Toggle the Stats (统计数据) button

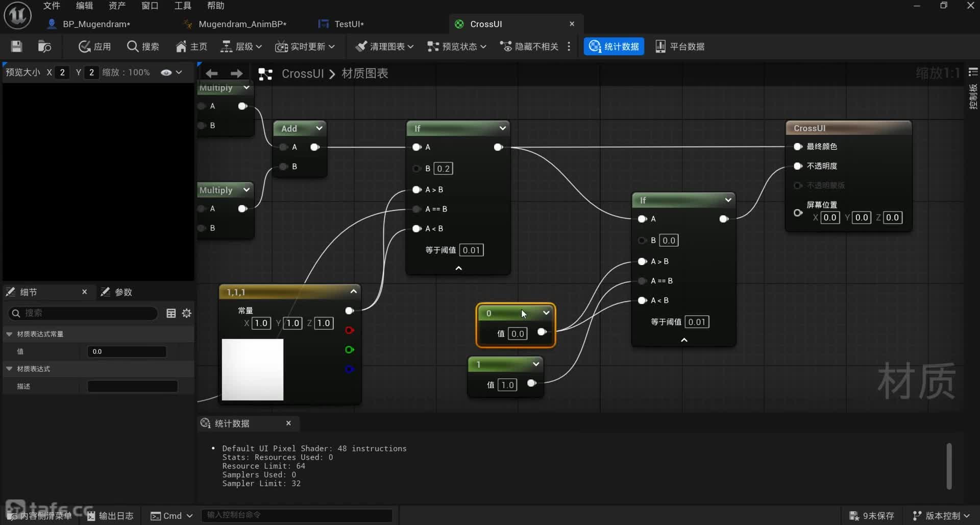point(614,46)
